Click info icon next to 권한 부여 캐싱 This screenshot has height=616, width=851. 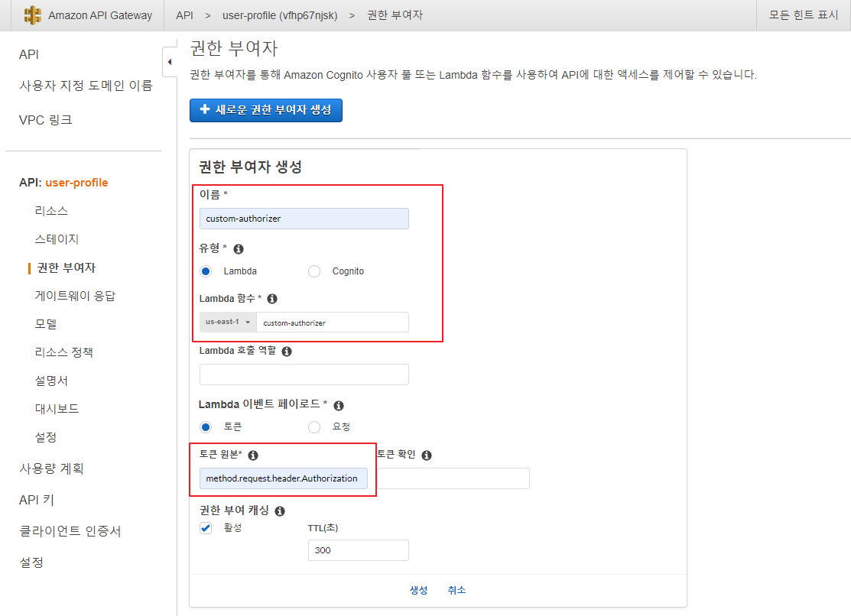[280, 511]
